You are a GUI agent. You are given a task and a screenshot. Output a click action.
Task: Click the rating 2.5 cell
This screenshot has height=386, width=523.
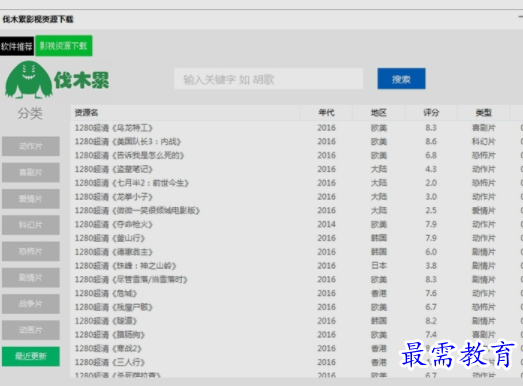point(431,211)
